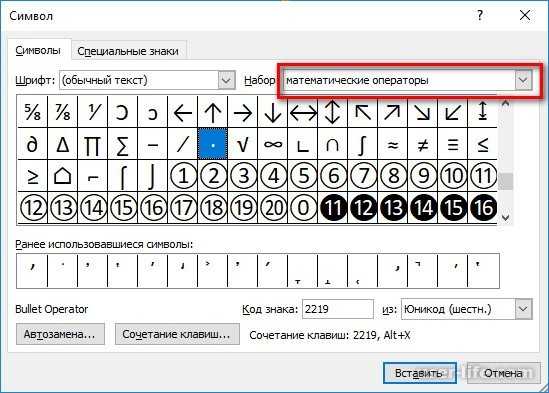Choose the identical to ≡ symbol

coord(453,144)
